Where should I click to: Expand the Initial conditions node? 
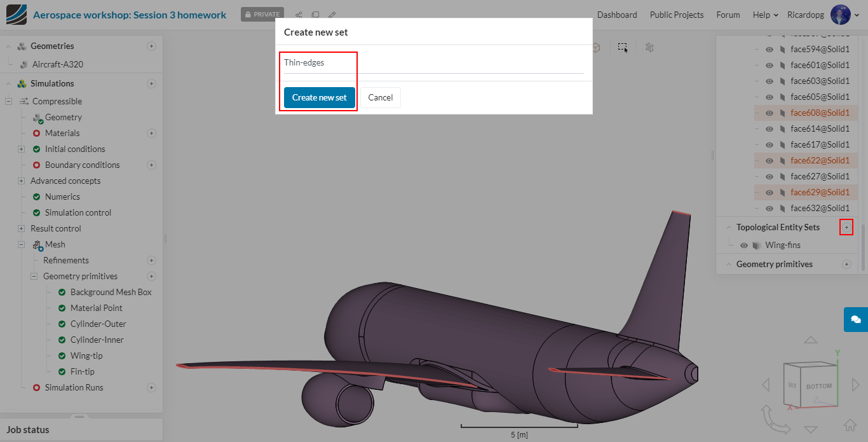coord(21,149)
